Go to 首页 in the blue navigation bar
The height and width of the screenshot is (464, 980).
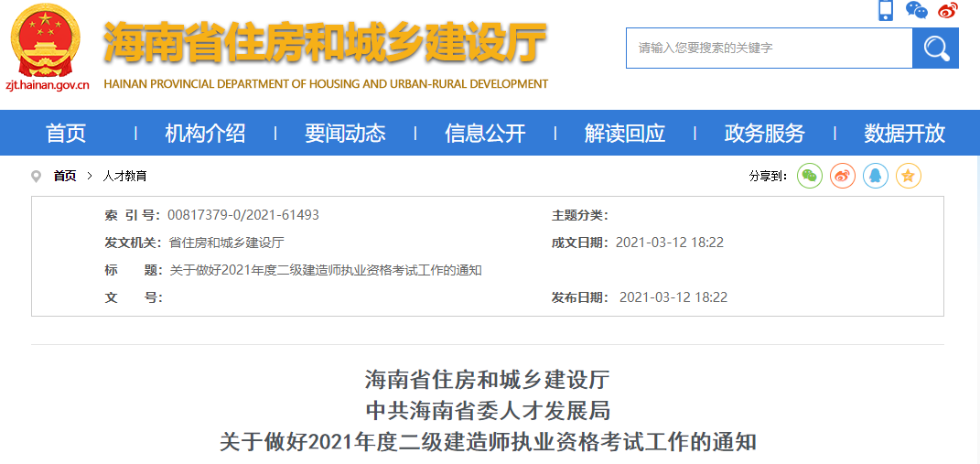(66, 134)
